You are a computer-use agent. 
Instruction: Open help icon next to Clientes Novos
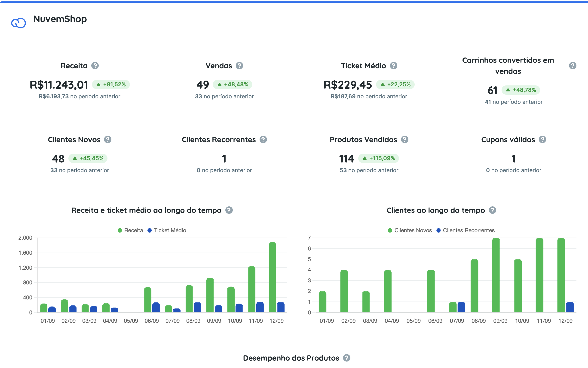tap(108, 140)
